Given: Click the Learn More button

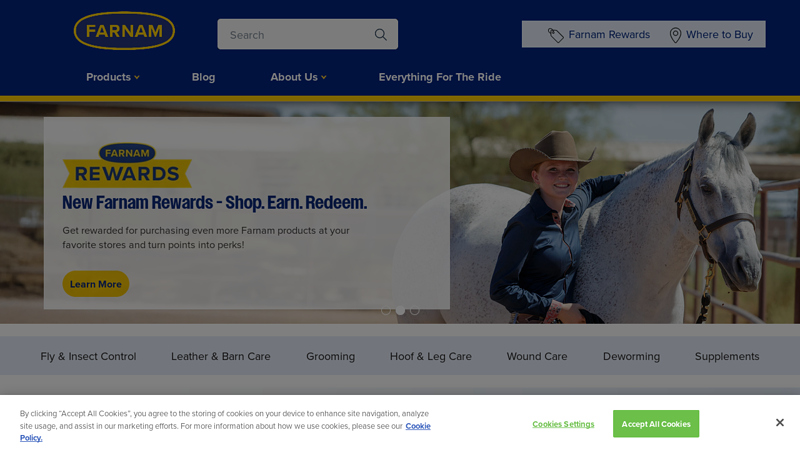Looking at the screenshot, I should click(96, 284).
